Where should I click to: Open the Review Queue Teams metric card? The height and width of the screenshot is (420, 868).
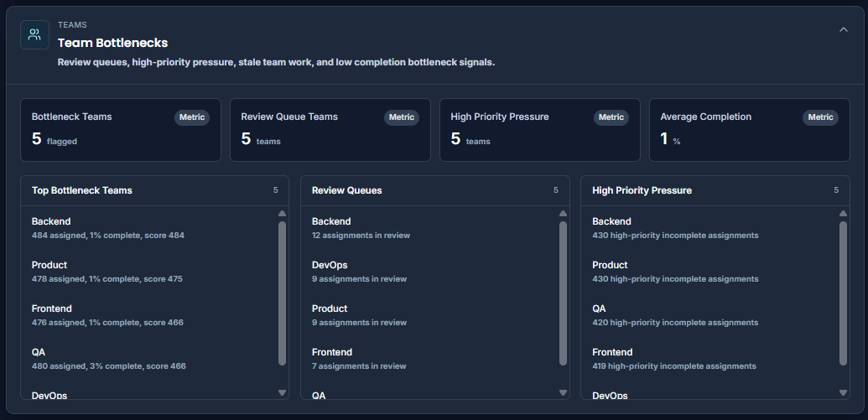tap(330, 130)
